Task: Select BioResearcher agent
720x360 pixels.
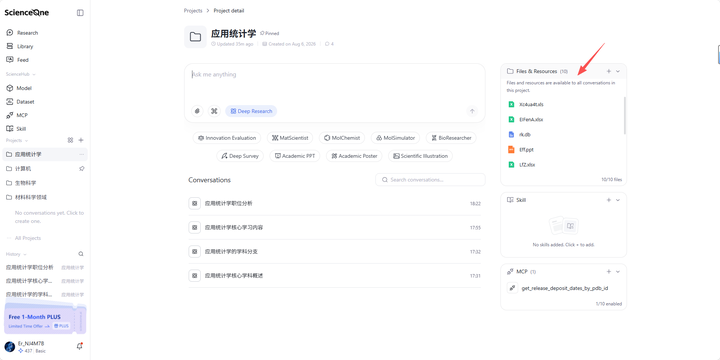Action: pos(451,138)
